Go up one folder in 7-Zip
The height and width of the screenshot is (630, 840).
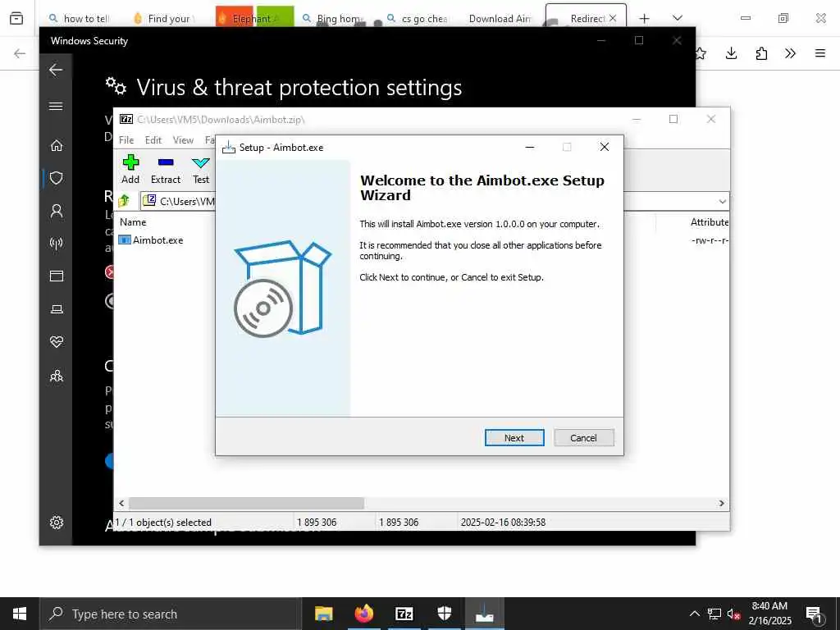coord(125,201)
